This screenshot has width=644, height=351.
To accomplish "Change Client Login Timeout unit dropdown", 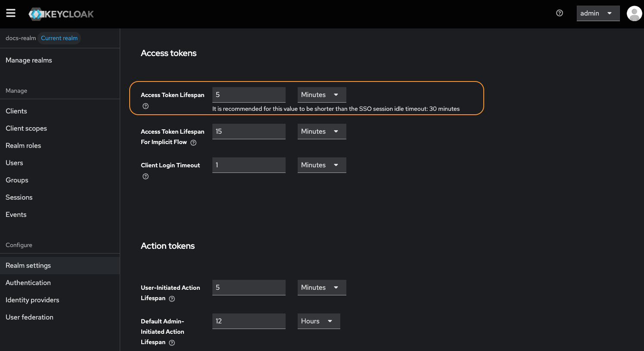I will 321,165.
